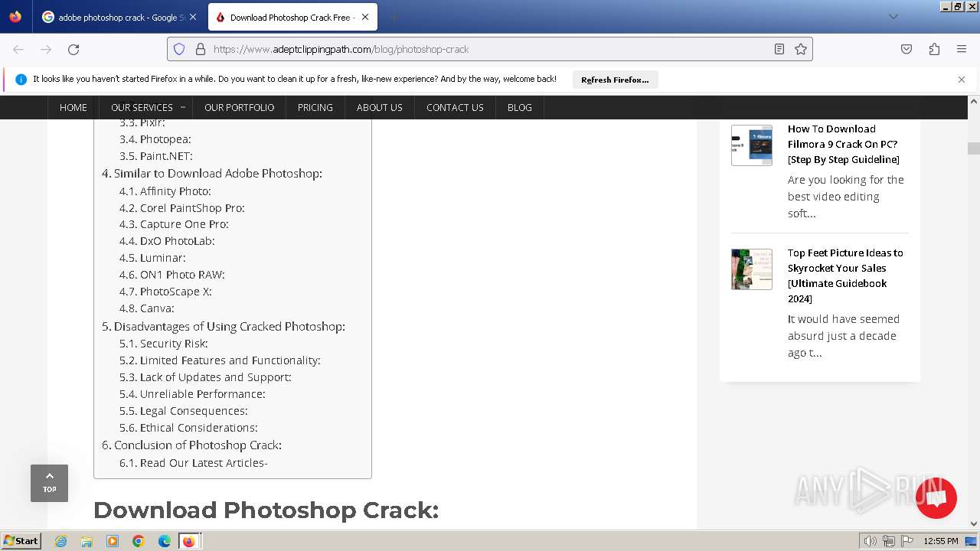The width and height of the screenshot is (980, 551).
Task: Open the extensions puzzle icon
Action: pyautogui.click(x=934, y=49)
